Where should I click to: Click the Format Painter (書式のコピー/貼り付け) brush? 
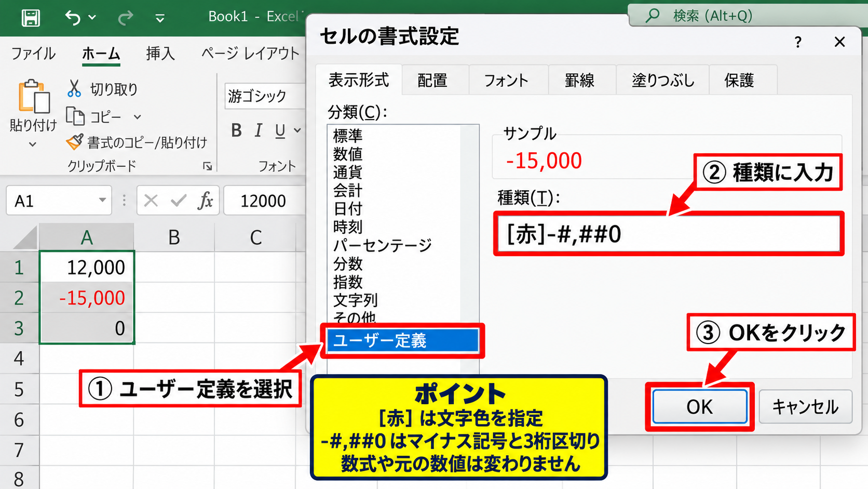pyautogui.click(x=75, y=142)
